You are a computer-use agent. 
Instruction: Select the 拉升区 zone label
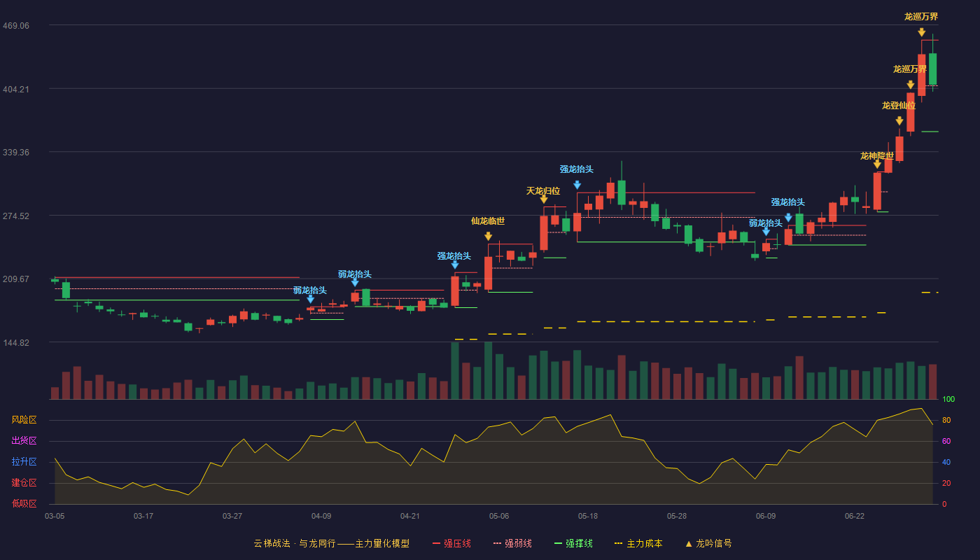(x=24, y=462)
